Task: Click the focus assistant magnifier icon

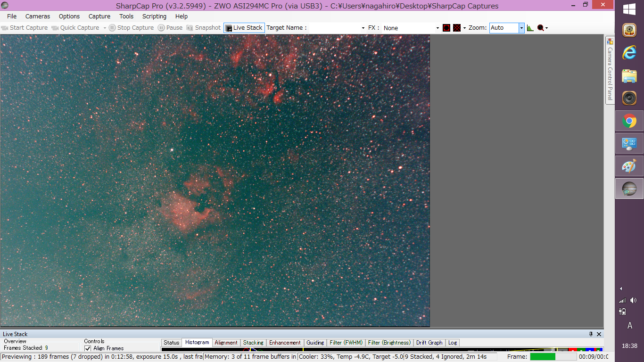Action: pos(540,28)
